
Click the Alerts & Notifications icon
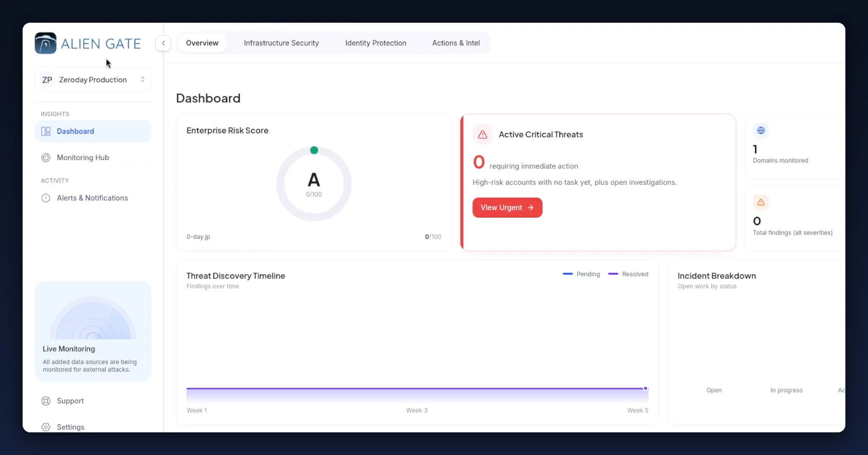(46, 198)
